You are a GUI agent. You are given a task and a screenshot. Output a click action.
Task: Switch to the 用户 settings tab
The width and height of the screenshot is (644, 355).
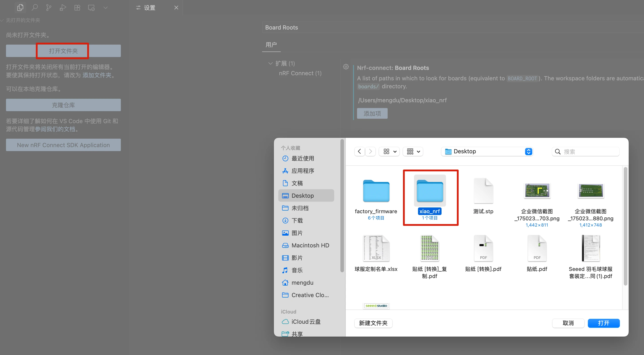[271, 45]
